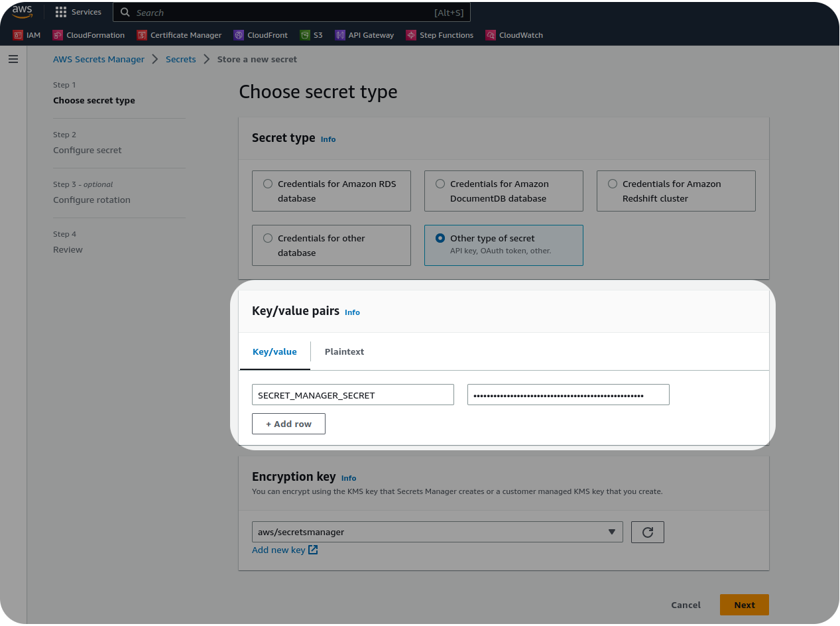Open the encryption key dropdown
The height and width of the screenshot is (626, 840).
tap(437, 532)
